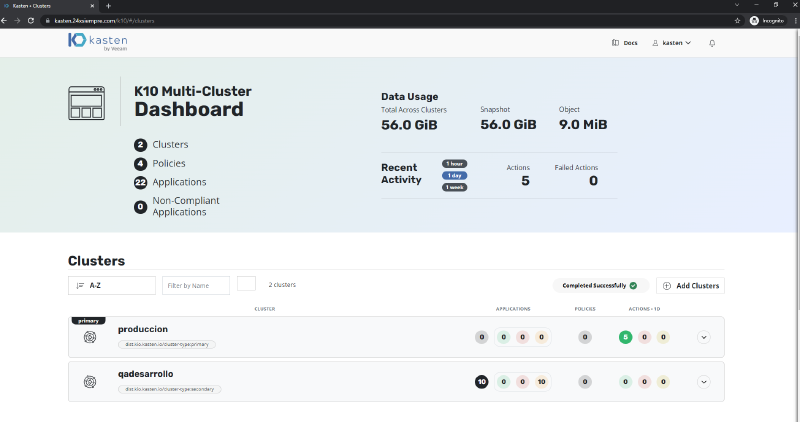800x422 pixels.
Task: Click the square view button beside filter
Action: click(x=246, y=284)
